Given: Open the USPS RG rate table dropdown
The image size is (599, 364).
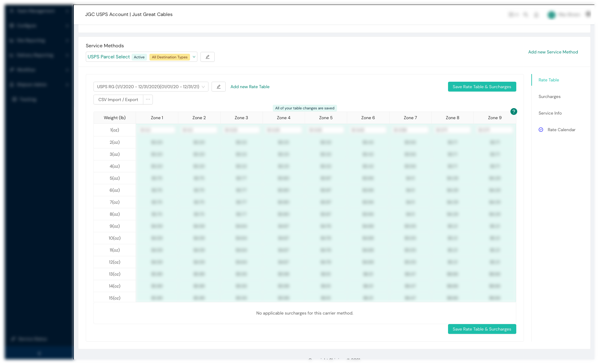Looking at the screenshot, I should pos(151,87).
